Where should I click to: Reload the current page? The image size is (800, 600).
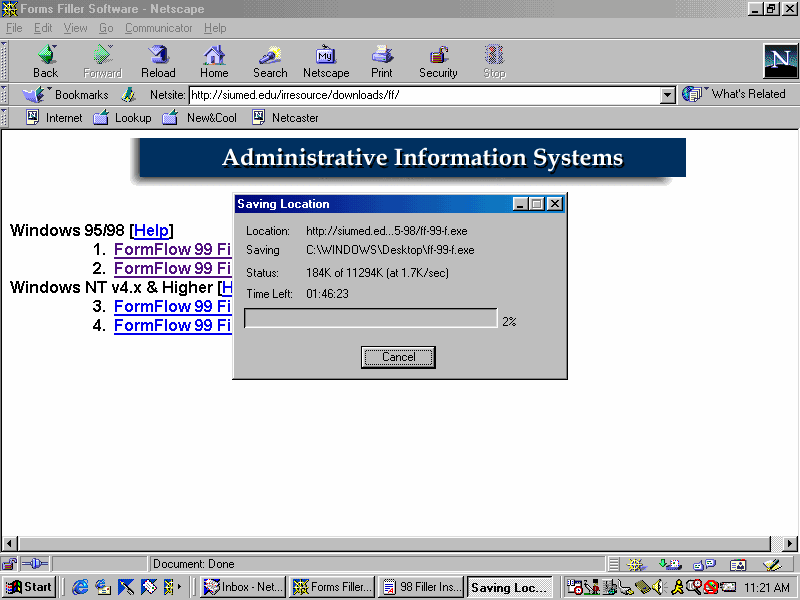point(158,60)
